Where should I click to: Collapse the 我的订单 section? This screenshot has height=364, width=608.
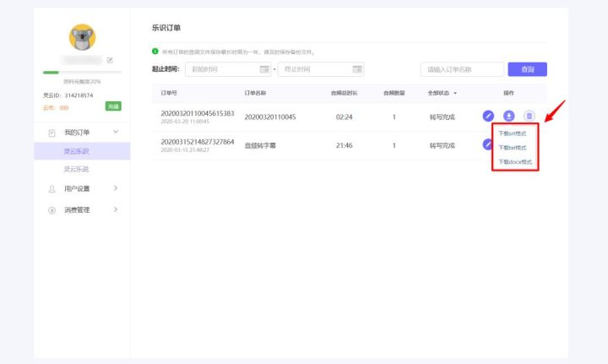[x=116, y=133]
